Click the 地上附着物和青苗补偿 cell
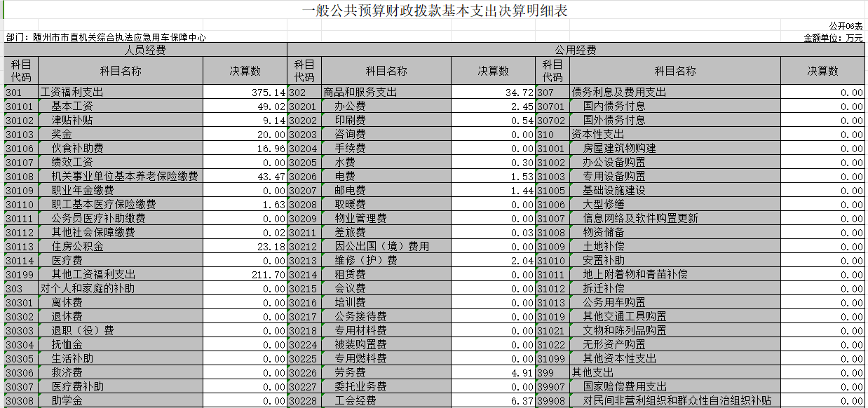Image resolution: width=868 pixels, height=408 pixels. pyautogui.click(x=675, y=274)
